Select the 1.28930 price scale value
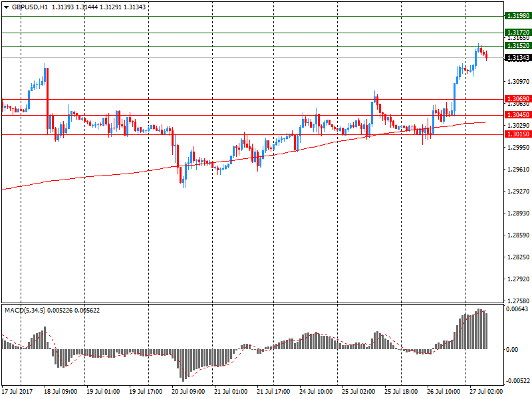The image size is (532, 399). [x=518, y=213]
